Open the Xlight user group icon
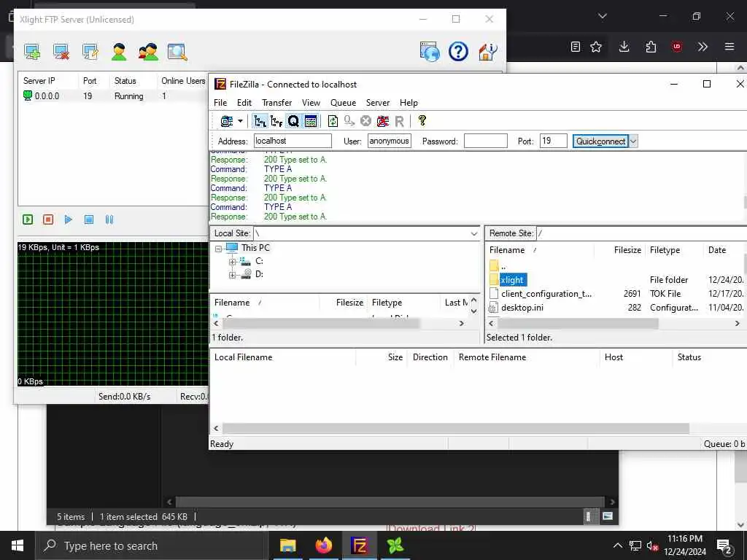This screenshot has width=747, height=560. [148, 52]
